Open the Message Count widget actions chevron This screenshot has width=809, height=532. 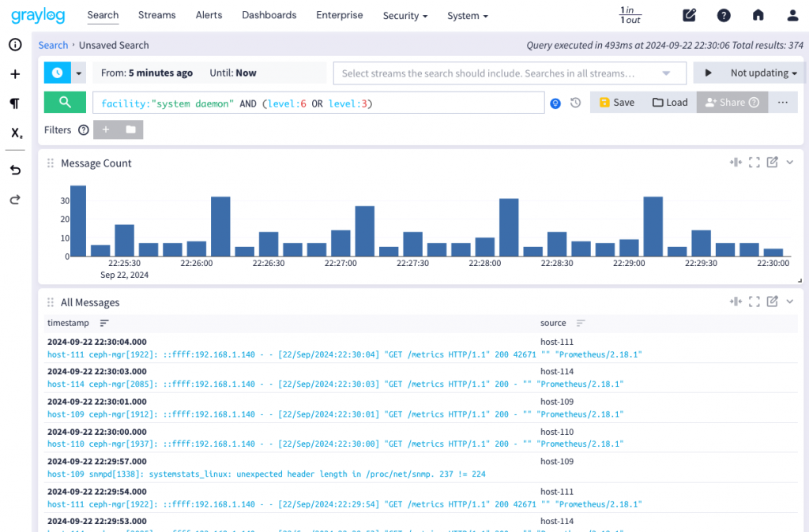(x=790, y=163)
